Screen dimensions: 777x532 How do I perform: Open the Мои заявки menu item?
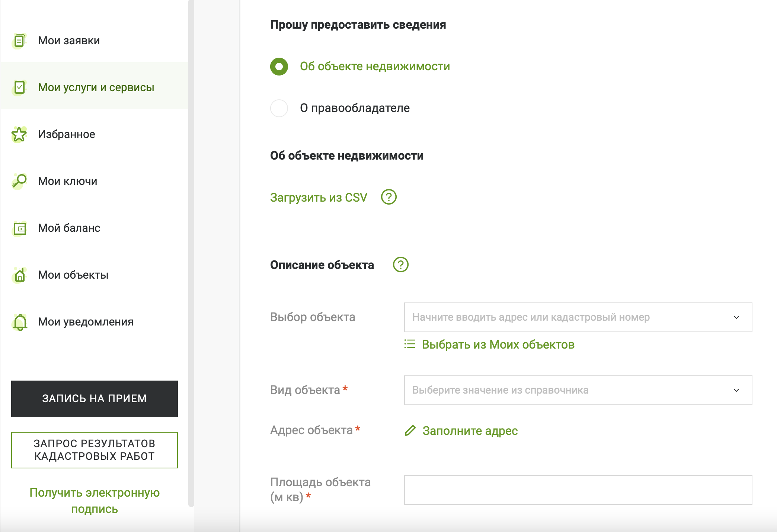pos(94,41)
